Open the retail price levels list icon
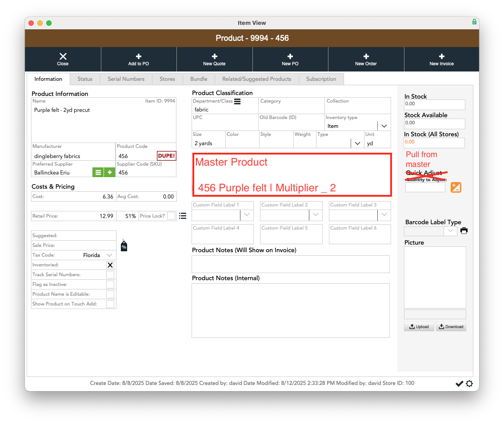504x424 pixels. (183, 216)
